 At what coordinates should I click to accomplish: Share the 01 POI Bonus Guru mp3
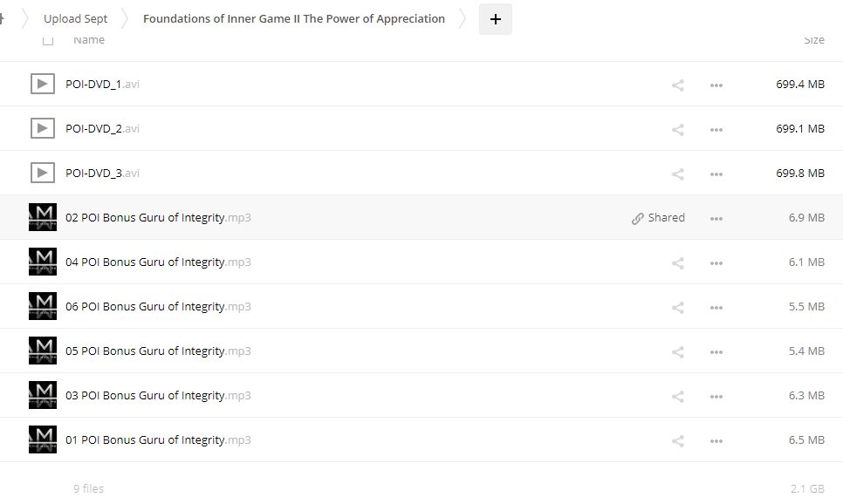pyautogui.click(x=677, y=440)
